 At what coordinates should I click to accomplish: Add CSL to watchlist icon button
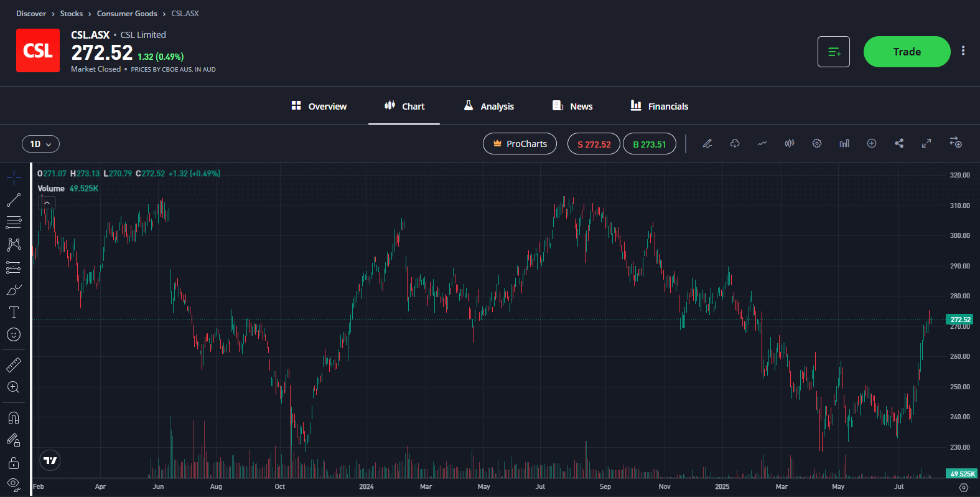click(834, 52)
